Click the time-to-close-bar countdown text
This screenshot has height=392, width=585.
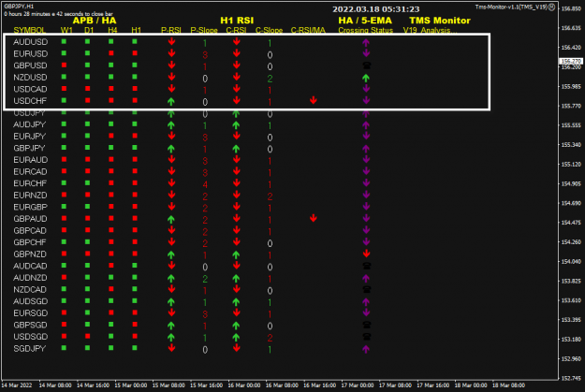(59, 14)
